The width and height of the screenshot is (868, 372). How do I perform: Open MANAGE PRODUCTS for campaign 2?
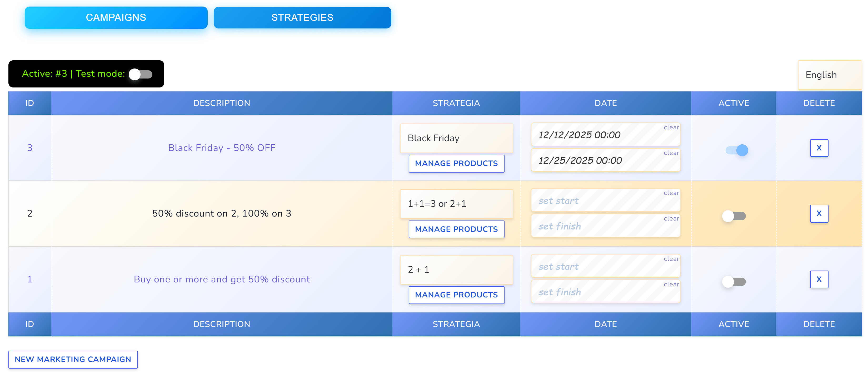coord(456,229)
